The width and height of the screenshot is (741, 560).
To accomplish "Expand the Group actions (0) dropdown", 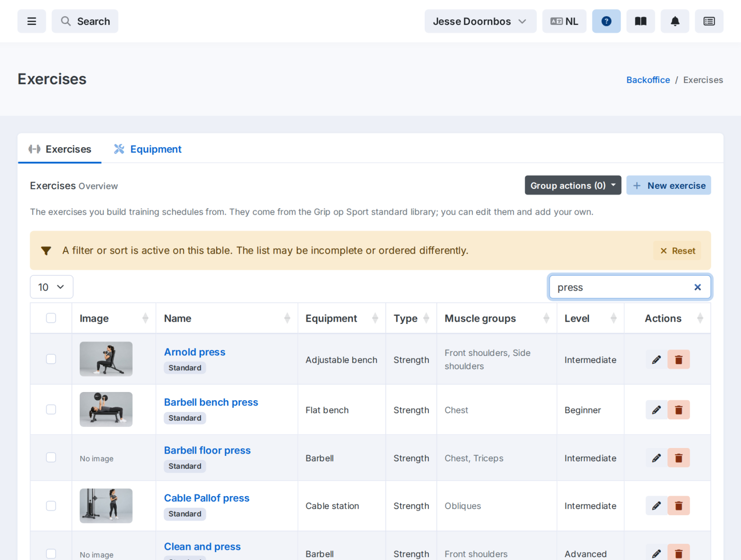I will coord(573,185).
